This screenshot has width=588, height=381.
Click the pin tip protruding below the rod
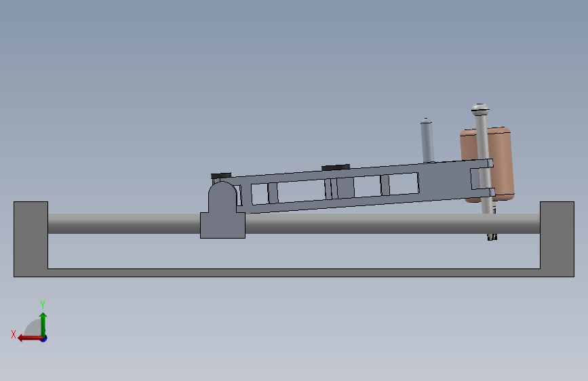[x=492, y=237]
